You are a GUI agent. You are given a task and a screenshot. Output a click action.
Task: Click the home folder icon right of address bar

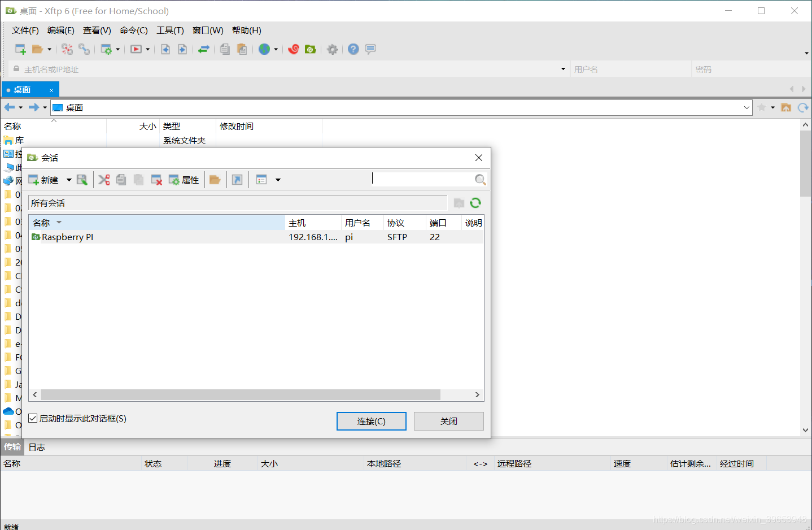tap(786, 107)
